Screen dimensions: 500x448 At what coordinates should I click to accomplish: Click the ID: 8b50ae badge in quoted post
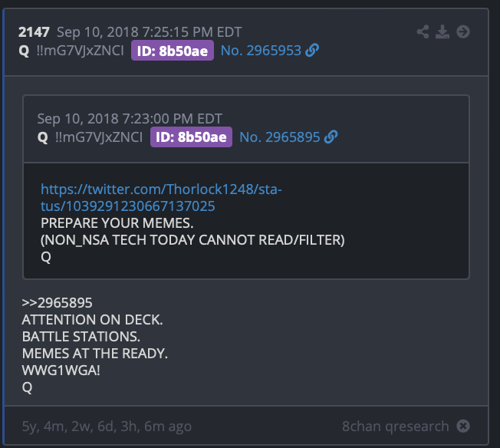pos(191,137)
